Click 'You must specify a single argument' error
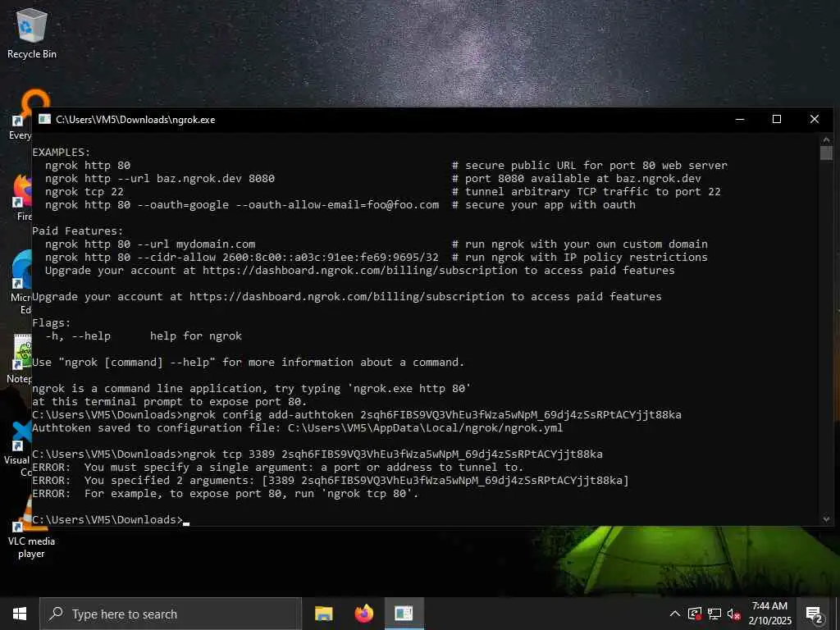 coord(276,467)
